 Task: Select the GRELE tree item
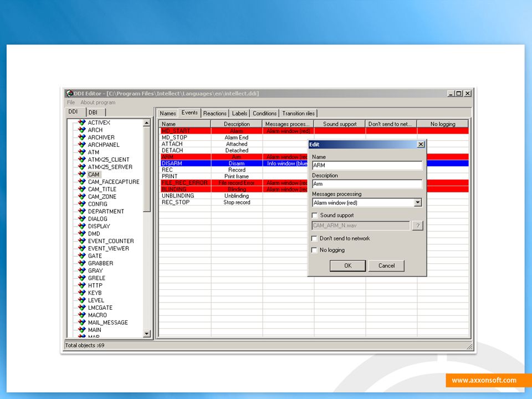coord(96,278)
